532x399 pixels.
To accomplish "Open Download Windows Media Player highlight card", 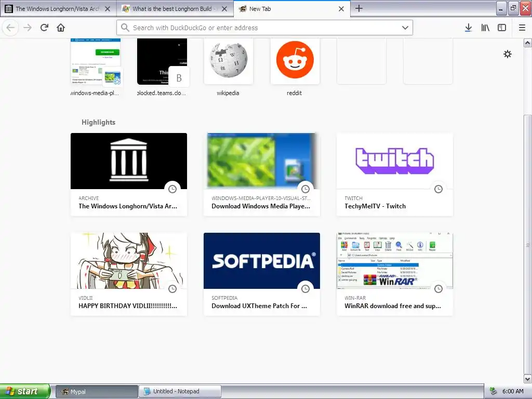I will tap(262, 175).
